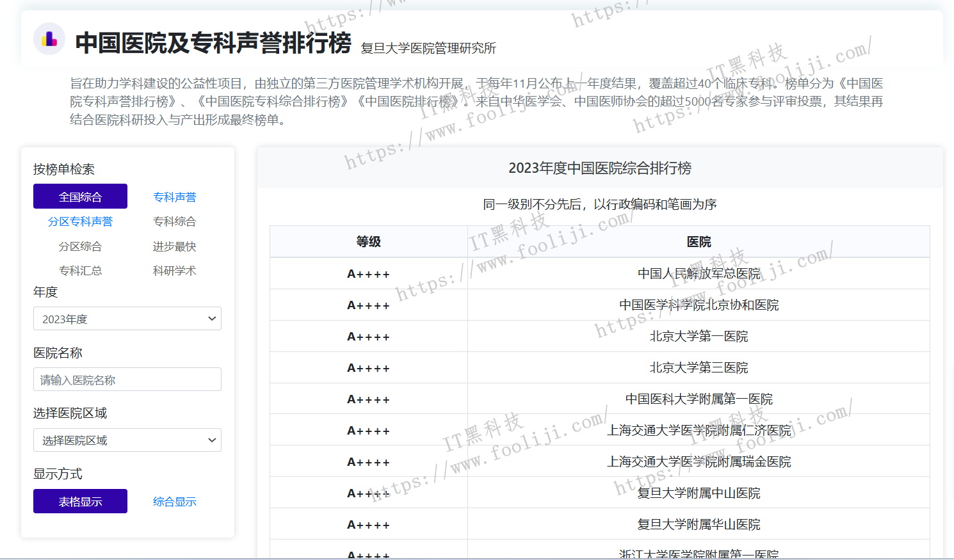The height and width of the screenshot is (560, 954).
Task: Click 北京大学第一医院 table row
Action: tap(698, 336)
